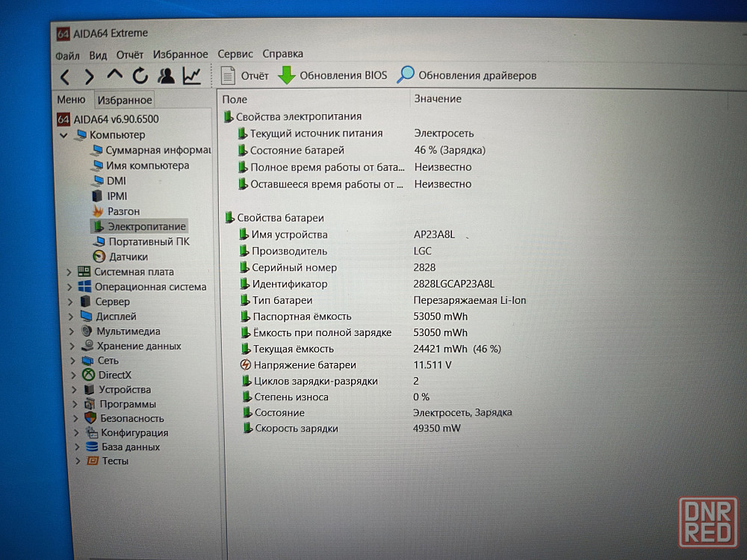Select Датчики in the tree
Viewport: 747px width, 560px height.
point(128,256)
